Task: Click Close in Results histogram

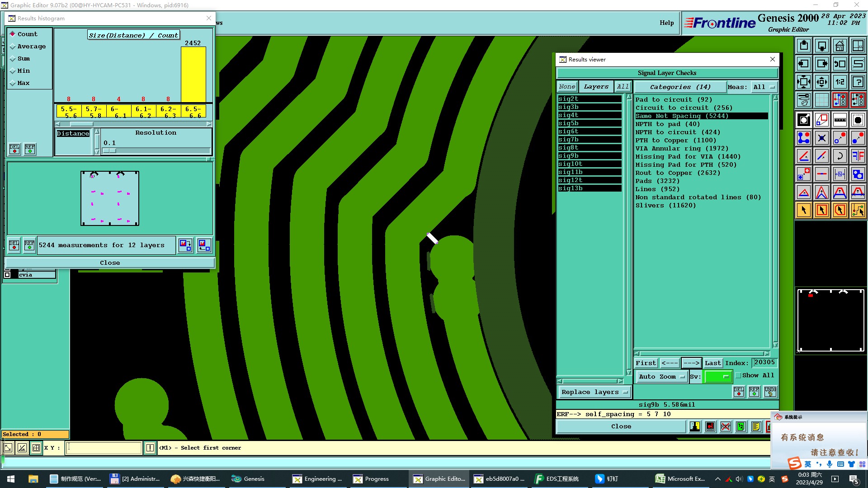Action: pos(110,263)
